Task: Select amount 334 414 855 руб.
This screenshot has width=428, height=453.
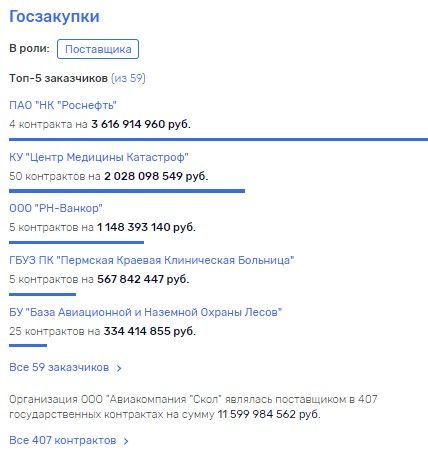Action: click(x=150, y=331)
